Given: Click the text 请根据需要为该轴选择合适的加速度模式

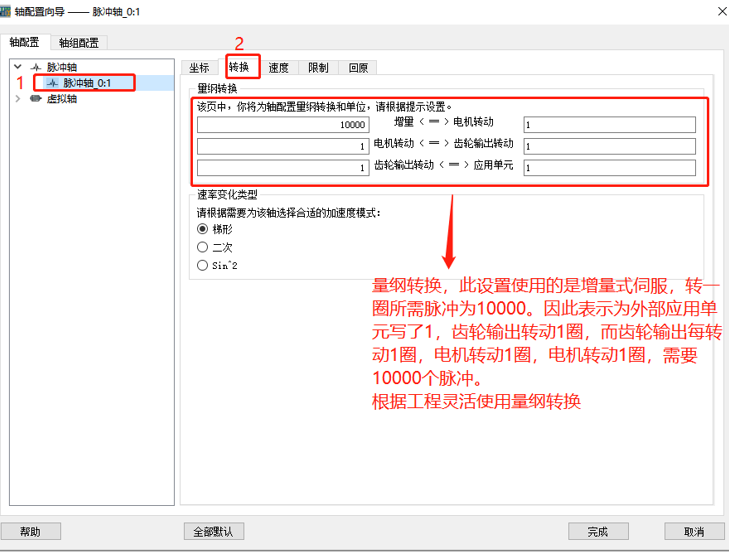Looking at the screenshot, I should pos(288,213).
